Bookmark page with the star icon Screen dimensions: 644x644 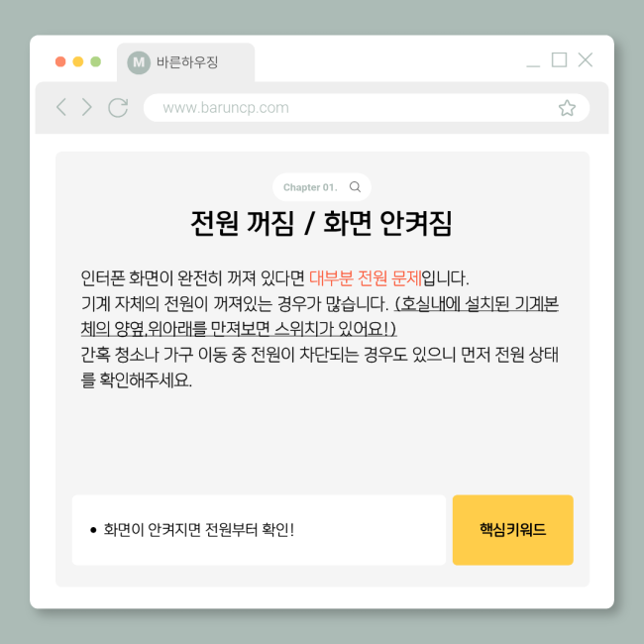[567, 108]
